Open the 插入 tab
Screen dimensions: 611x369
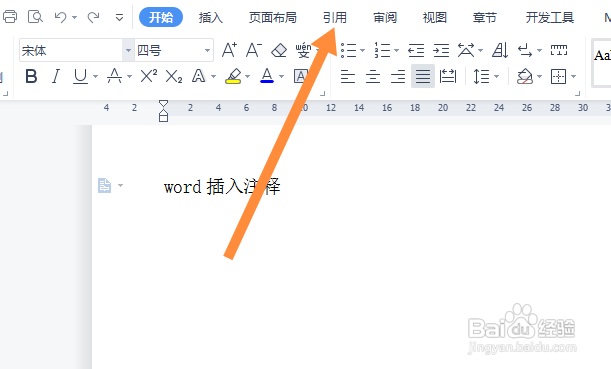[210, 18]
